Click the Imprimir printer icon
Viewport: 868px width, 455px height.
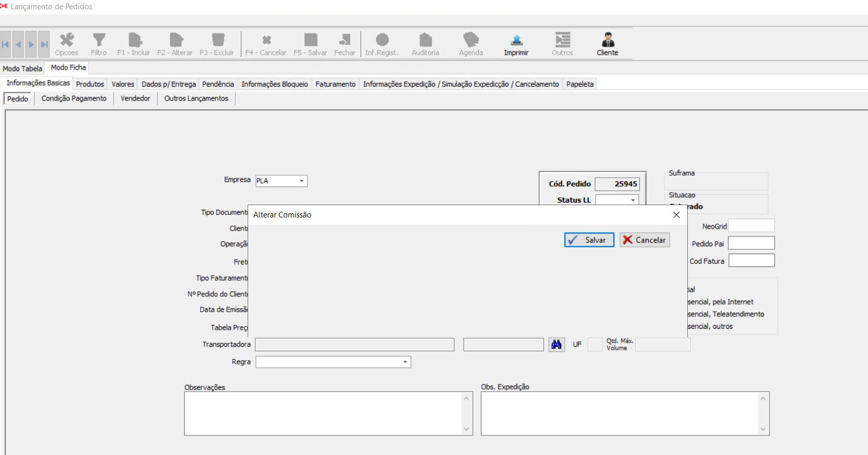pos(516,40)
